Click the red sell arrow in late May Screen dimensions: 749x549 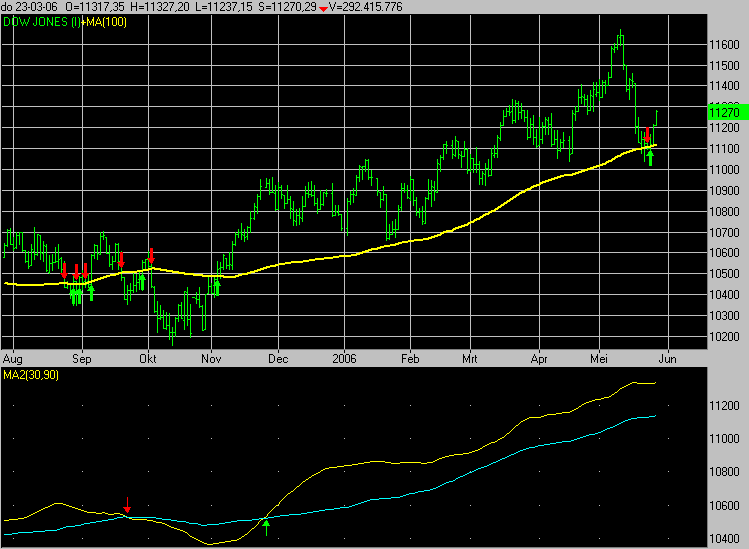(x=647, y=134)
